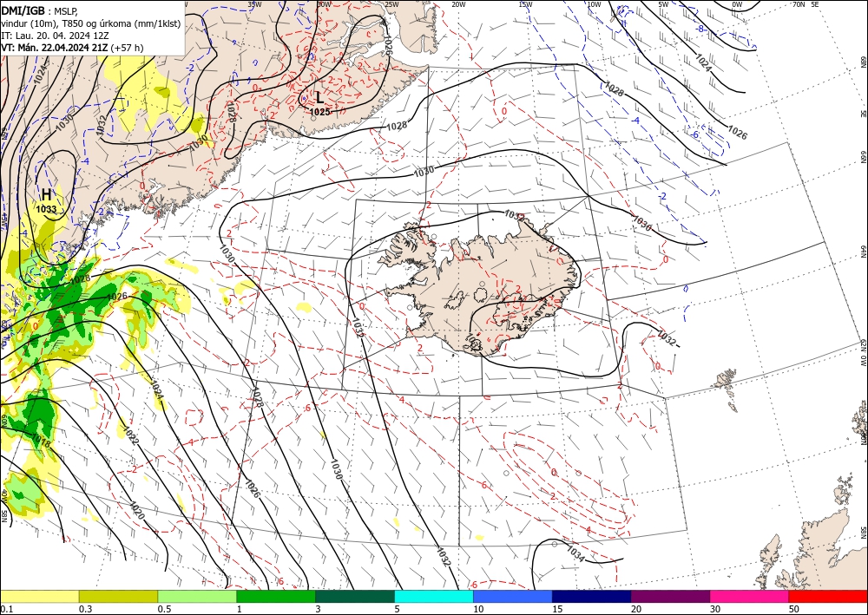Click the '10W' longitude label
868x615 pixels.
(594, 4)
